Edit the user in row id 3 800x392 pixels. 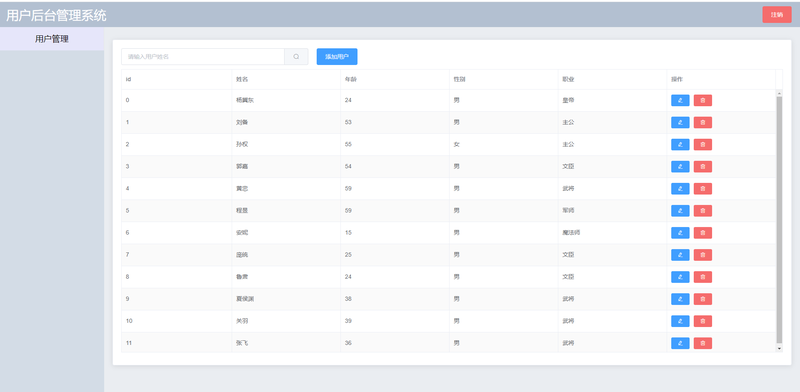680,166
